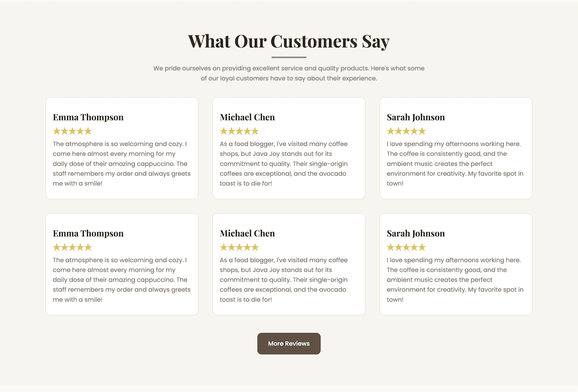This screenshot has width=578, height=392.
Task: Click the More Reviews button
Action: coord(289,343)
